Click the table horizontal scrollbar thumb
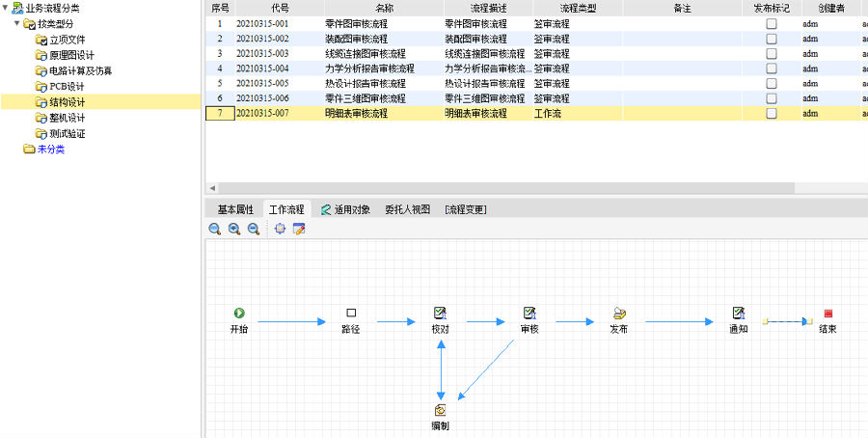The height and width of the screenshot is (438, 868). coord(506,188)
